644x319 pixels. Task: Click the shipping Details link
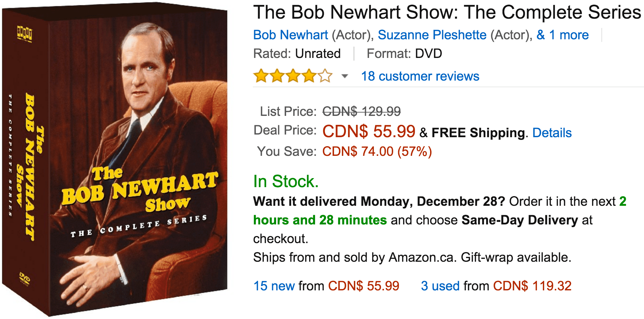coord(552,133)
